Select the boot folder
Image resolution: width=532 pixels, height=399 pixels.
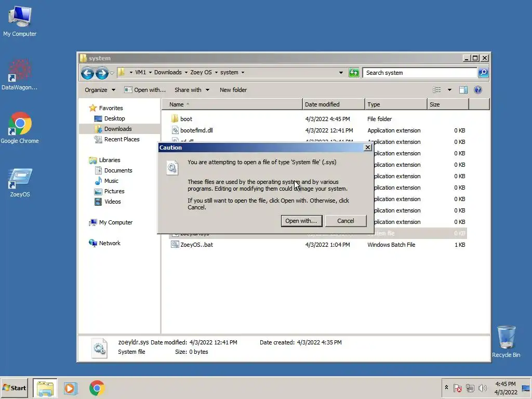(x=187, y=119)
